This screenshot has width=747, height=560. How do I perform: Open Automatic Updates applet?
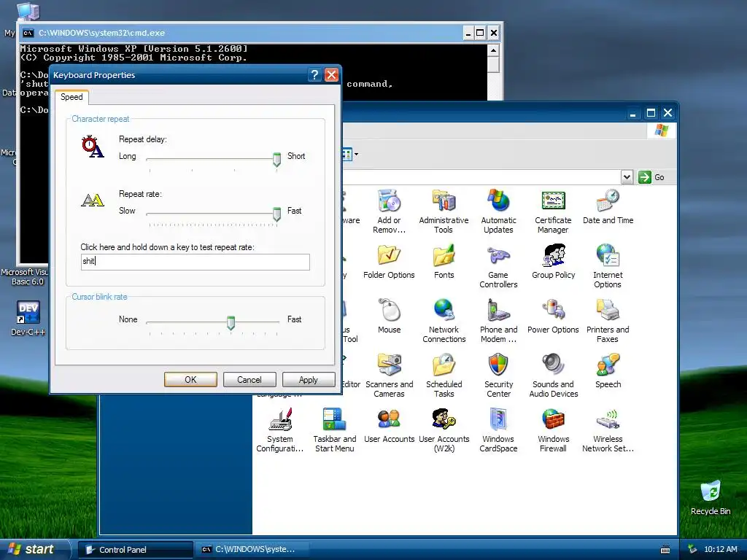click(498, 211)
